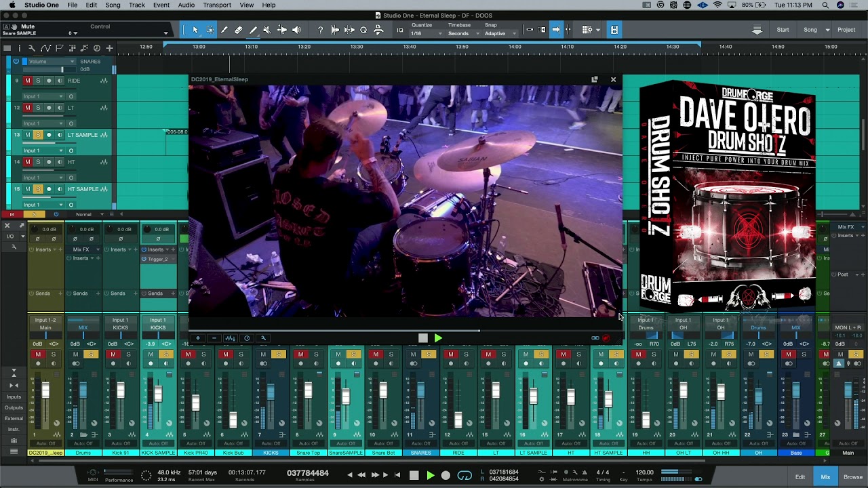
Task: Open the Audio menu
Action: (x=186, y=5)
